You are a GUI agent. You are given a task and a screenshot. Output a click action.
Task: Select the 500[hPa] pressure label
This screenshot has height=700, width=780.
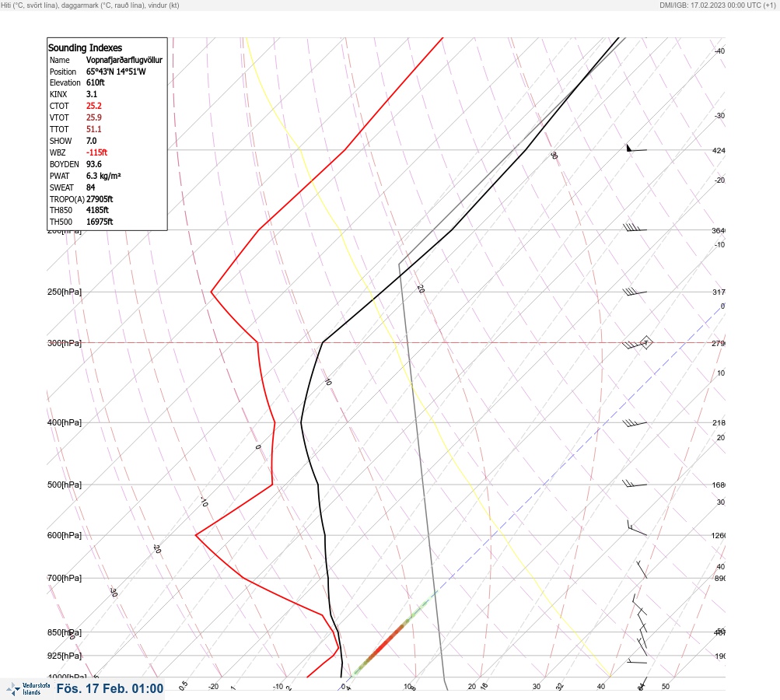(65, 485)
